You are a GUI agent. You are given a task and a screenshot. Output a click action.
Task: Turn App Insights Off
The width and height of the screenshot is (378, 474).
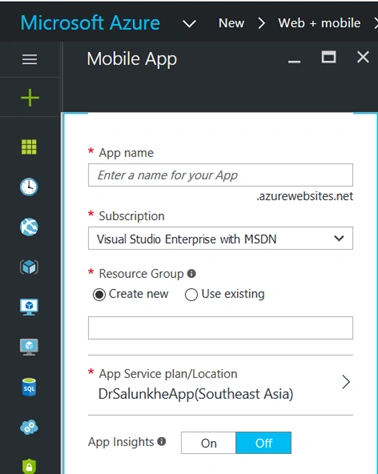click(x=263, y=443)
